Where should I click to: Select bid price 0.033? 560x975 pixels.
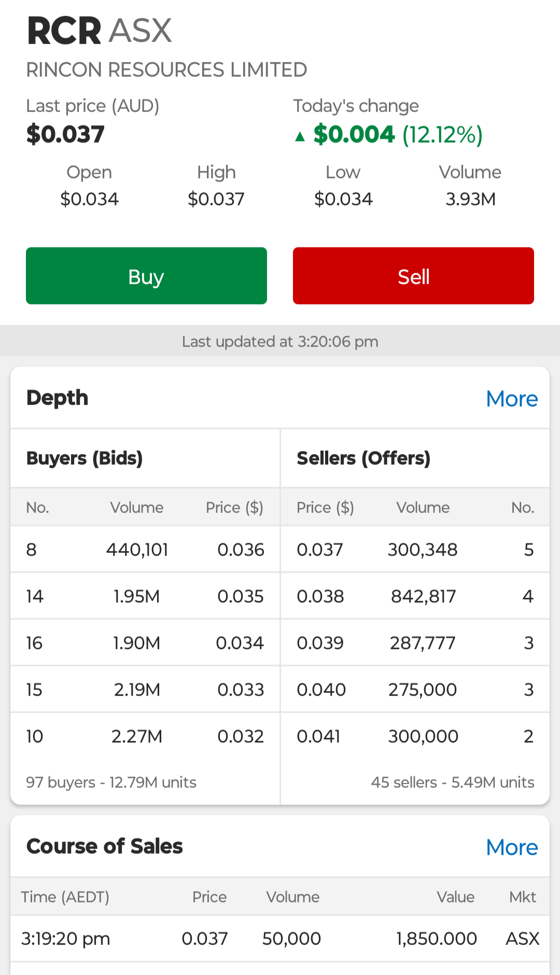[241, 690]
